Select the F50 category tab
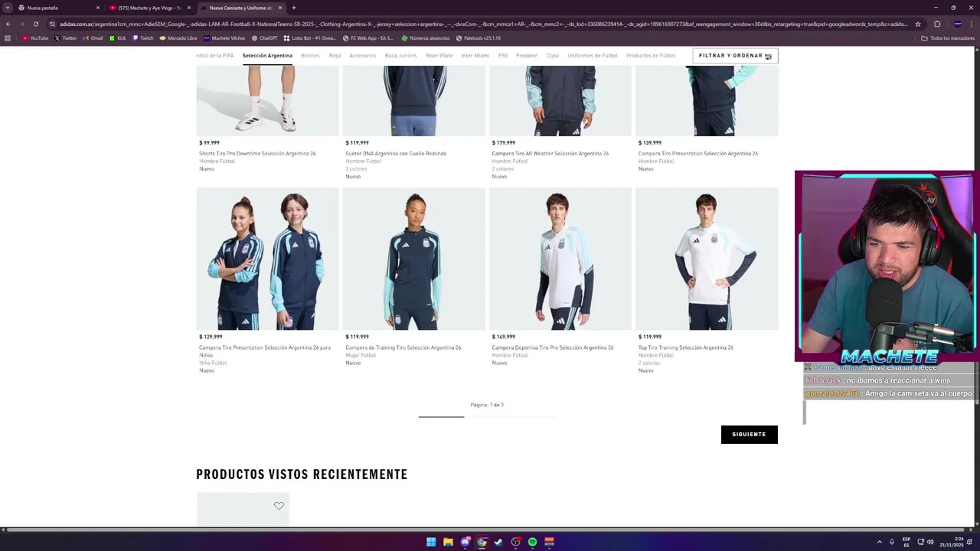 [x=503, y=55]
